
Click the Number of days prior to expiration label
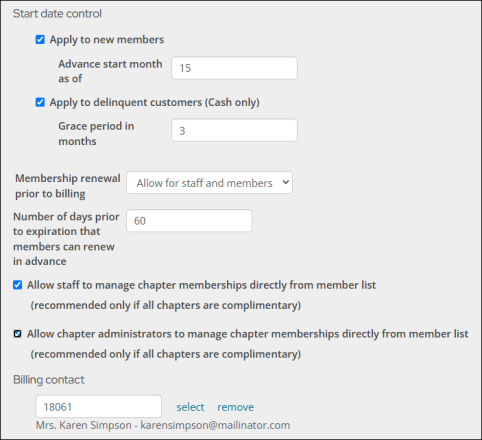tap(66, 239)
